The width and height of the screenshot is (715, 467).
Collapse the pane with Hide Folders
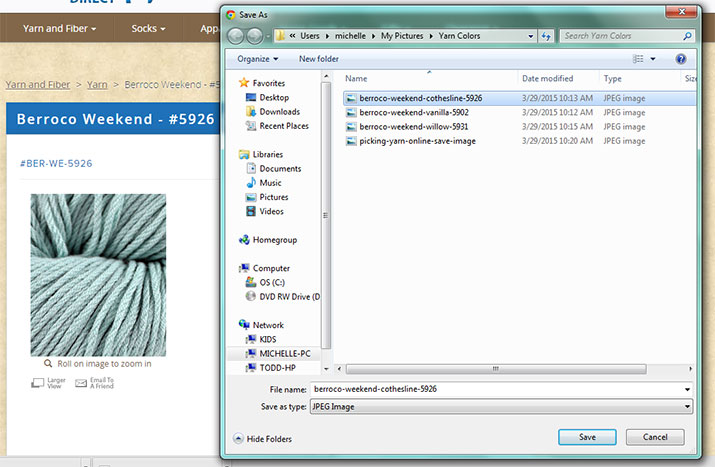pos(263,439)
